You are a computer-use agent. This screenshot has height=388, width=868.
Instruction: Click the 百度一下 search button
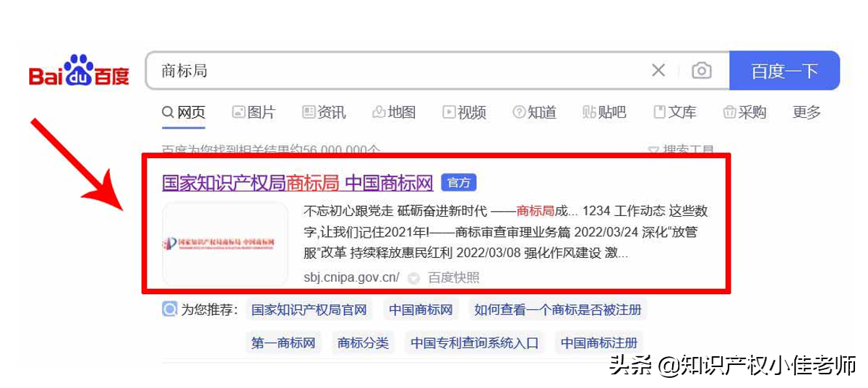point(784,71)
